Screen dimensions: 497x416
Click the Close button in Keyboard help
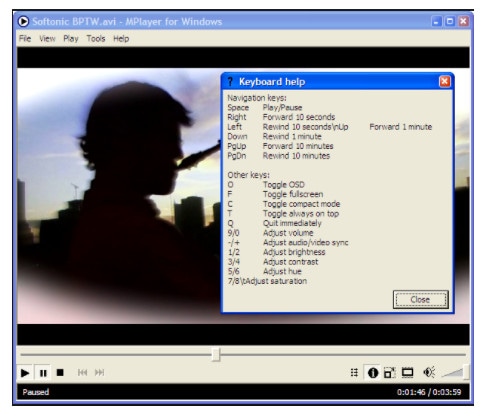point(420,299)
